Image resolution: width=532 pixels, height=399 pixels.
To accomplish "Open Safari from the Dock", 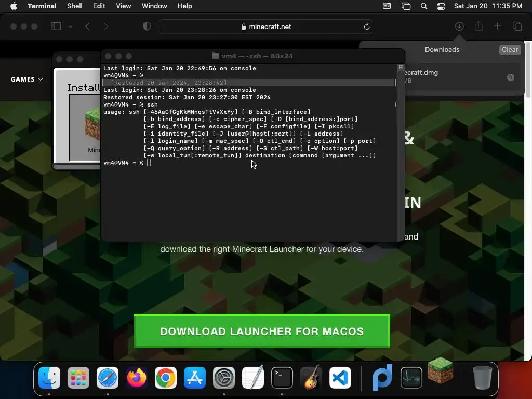I will point(108,378).
